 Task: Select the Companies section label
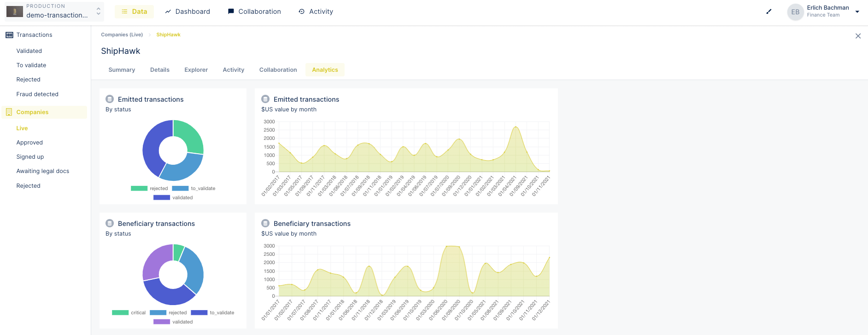[x=32, y=112]
